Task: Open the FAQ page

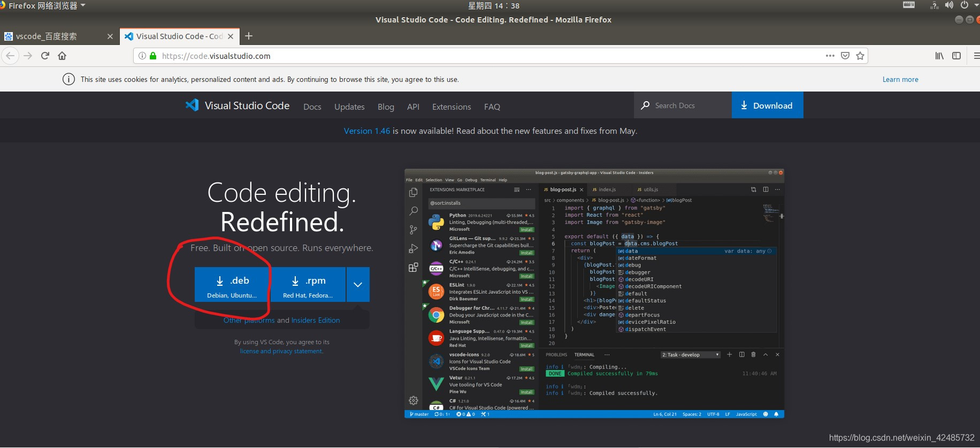Action: (492, 107)
